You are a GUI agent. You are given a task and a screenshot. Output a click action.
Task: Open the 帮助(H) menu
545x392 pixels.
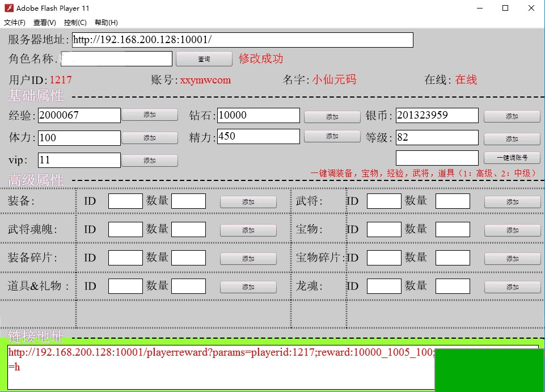tap(106, 23)
